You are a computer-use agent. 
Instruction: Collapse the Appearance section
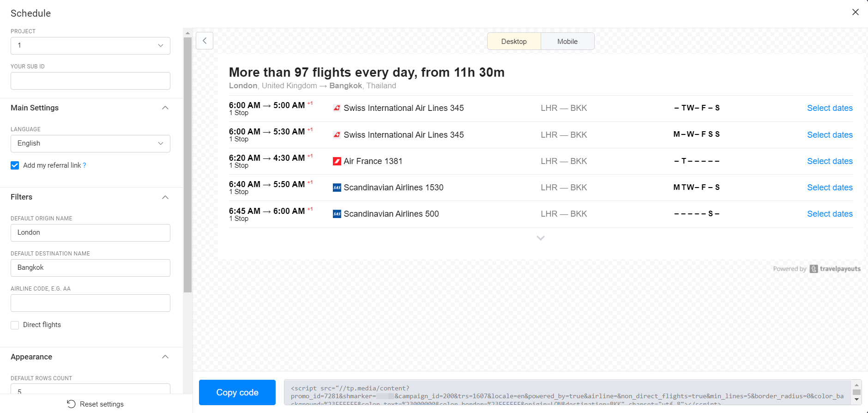[165, 357]
